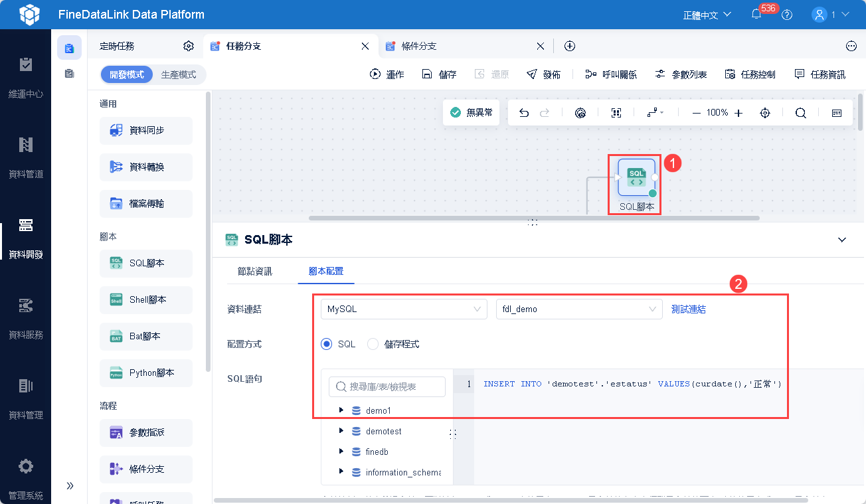Add a new tab with the plus icon
The width and height of the screenshot is (866, 504).
tap(569, 46)
